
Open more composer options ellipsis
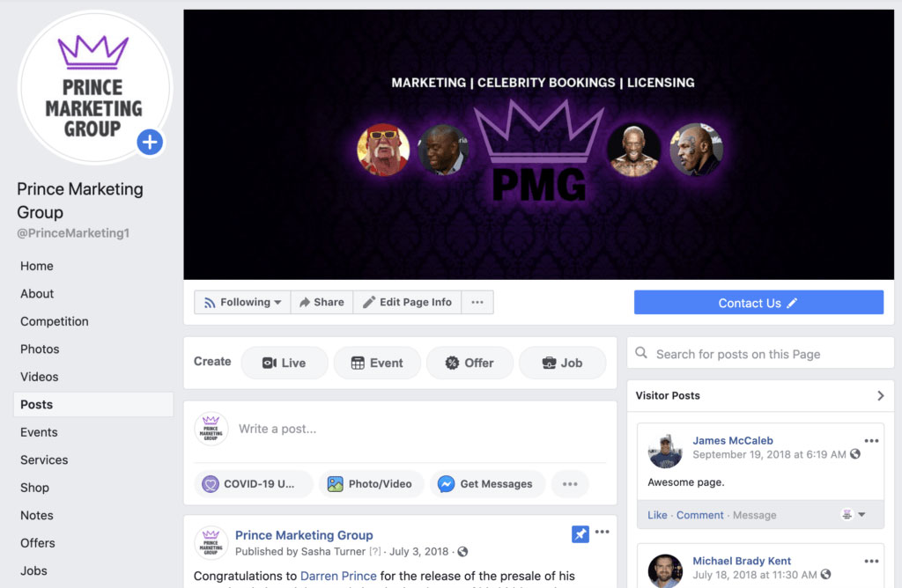click(570, 484)
